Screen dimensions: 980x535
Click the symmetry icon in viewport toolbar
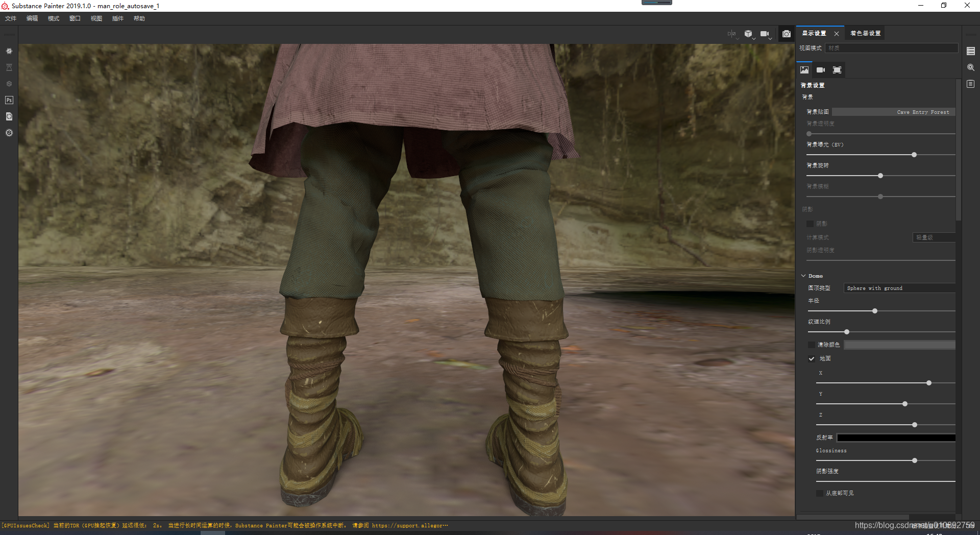tap(732, 34)
